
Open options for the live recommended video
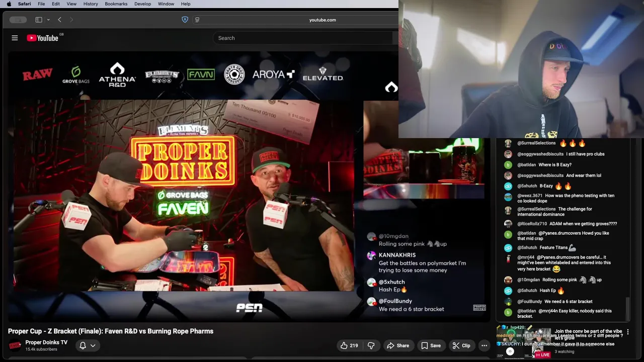point(627,332)
